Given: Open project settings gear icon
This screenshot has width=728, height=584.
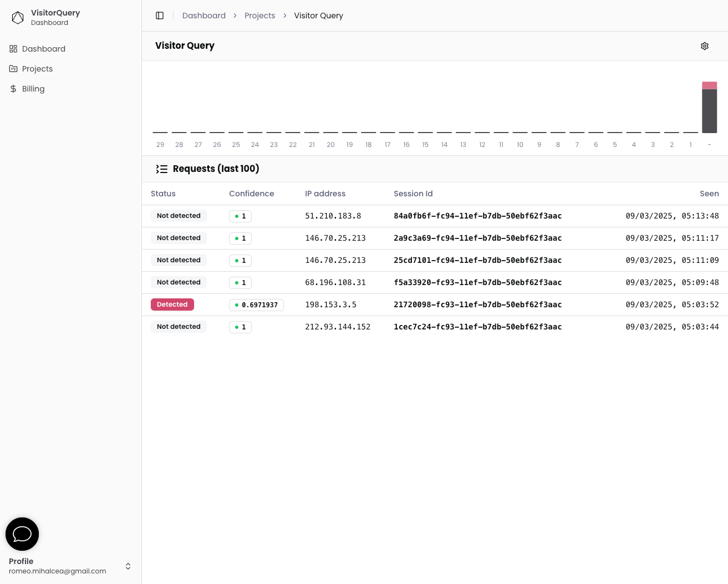Looking at the screenshot, I should (x=705, y=46).
